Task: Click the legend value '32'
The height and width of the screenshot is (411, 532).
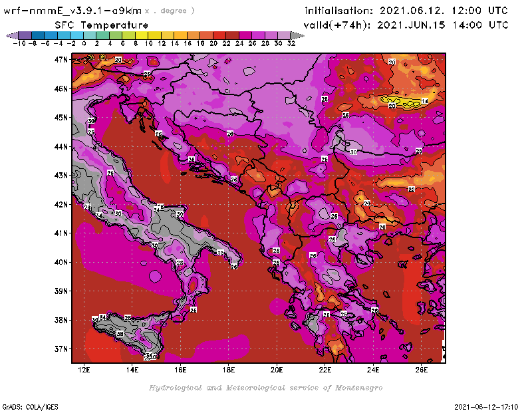Action: 291,43
